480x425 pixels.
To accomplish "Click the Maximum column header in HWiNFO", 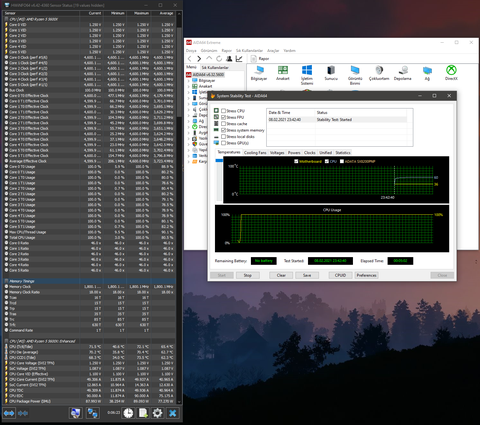I will tap(138, 13).
